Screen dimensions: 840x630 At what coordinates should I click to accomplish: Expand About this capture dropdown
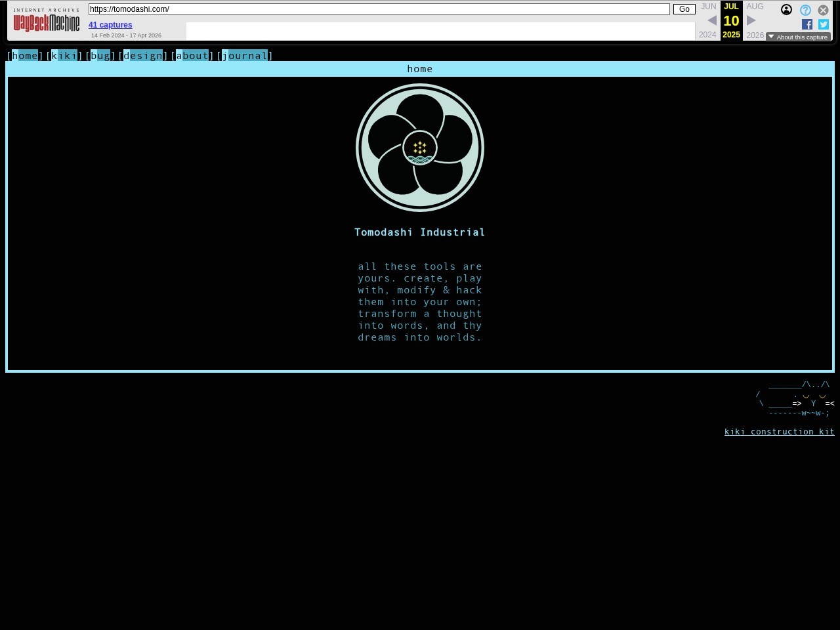point(798,37)
